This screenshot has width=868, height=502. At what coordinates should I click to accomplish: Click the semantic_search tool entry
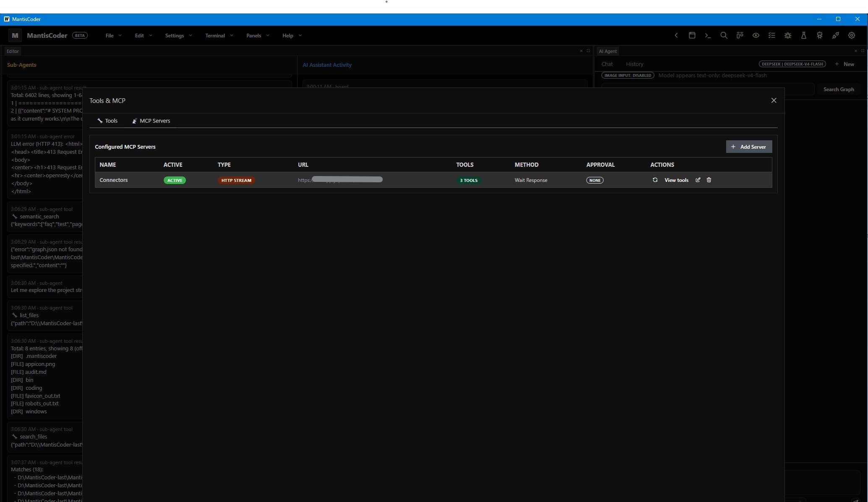(39, 217)
